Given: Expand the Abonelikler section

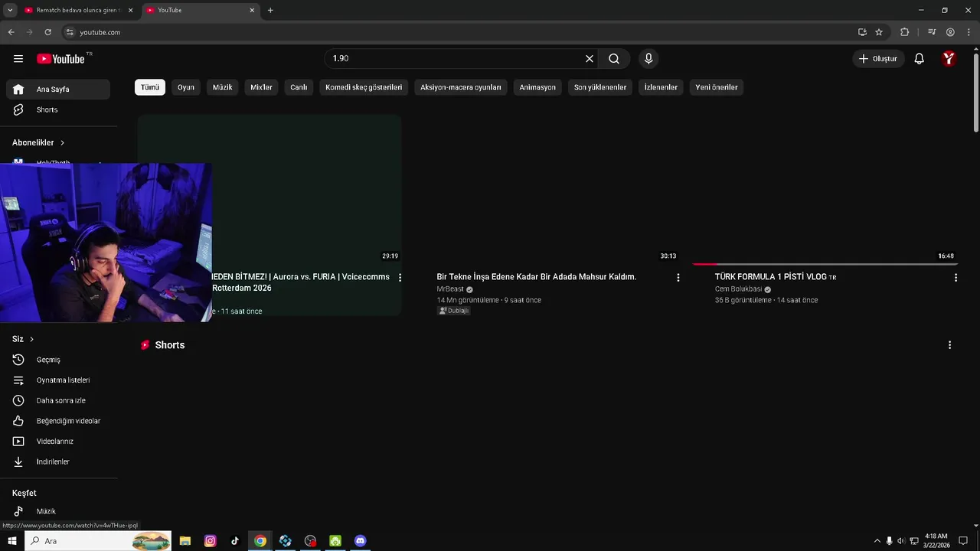Looking at the screenshot, I should coord(38,143).
